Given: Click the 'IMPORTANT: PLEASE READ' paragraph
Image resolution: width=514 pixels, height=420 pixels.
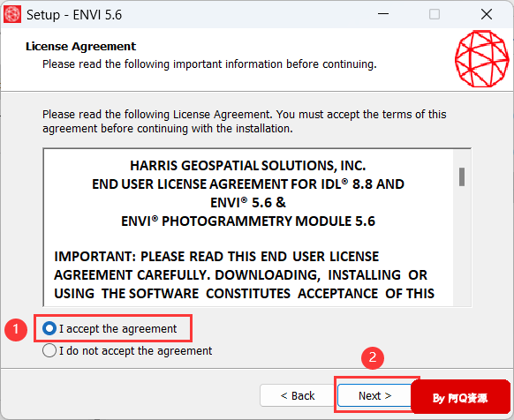Looking at the screenshot, I should (245, 275).
